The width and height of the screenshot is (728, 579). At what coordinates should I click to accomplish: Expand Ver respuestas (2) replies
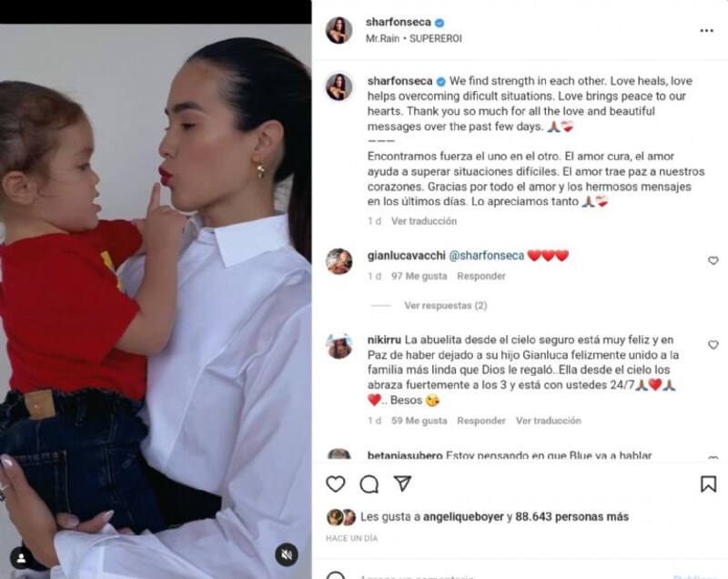pos(445,306)
